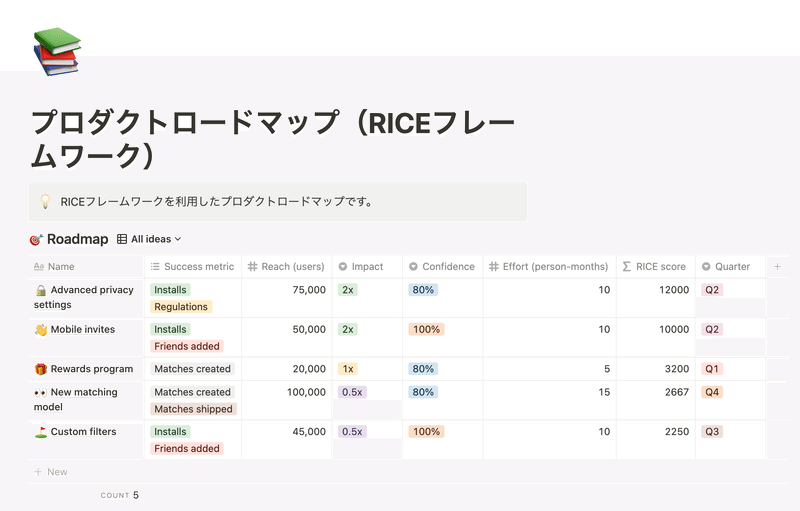The image size is (800, 511).
Task: Click the Regulations tag
Action: tap(181, 306)
